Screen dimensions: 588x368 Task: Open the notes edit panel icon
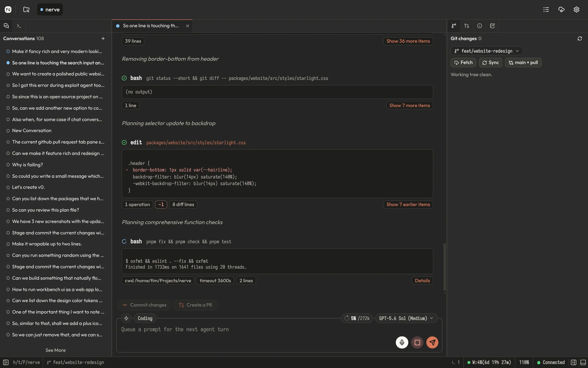click(492, 26)
